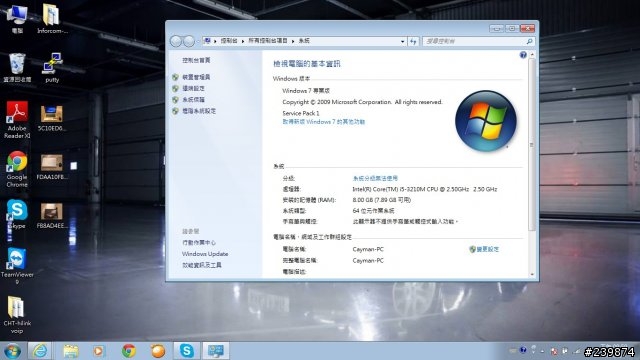The width and height of the screenshot is (640, 360).
Task: Expand the breadcrumb arrow before 控制台
Action: click(215, 41)
